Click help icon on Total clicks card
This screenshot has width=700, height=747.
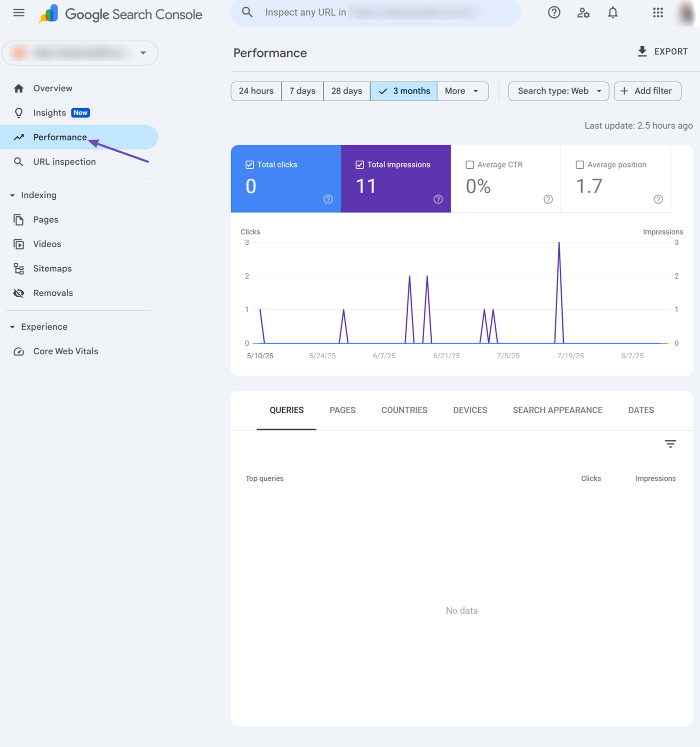[x=328, y=199]
